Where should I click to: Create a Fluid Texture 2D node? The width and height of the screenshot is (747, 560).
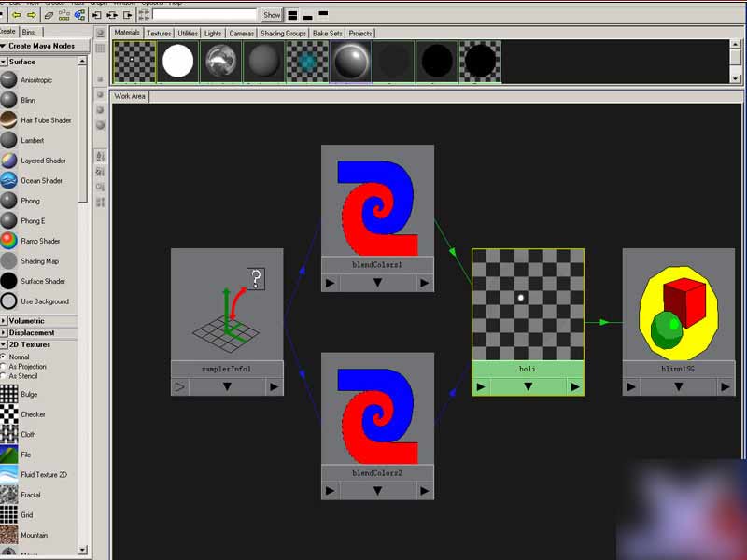point(34,474)
